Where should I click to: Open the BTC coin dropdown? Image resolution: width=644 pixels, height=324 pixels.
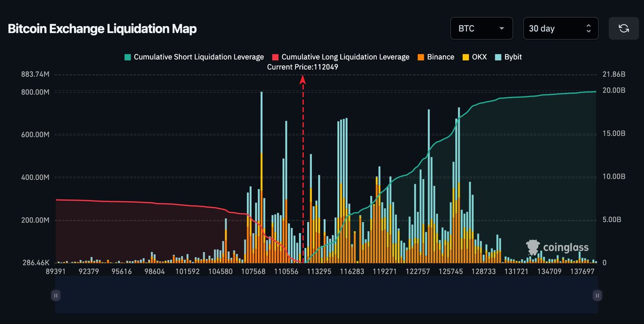[481, 28]
